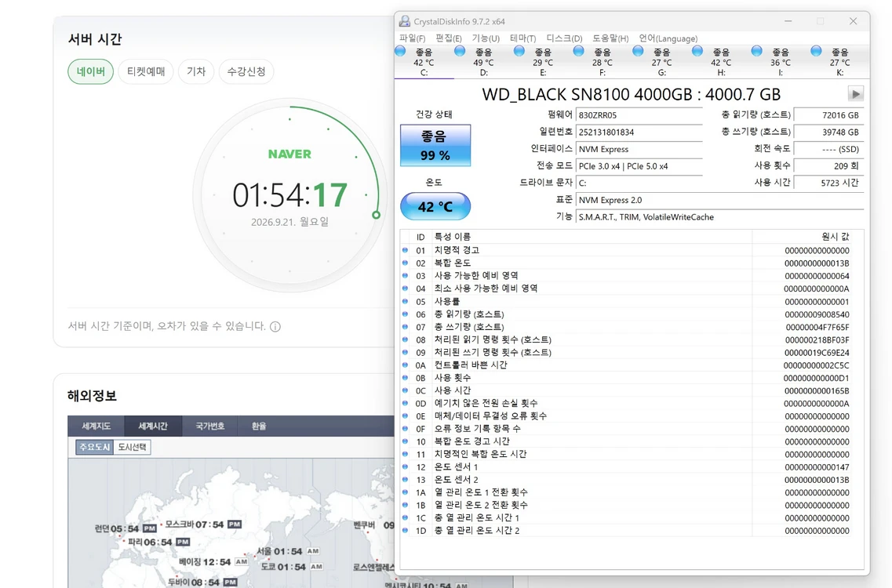Select the 티켓예매 server time chip
892x588 pixels.
146,71
